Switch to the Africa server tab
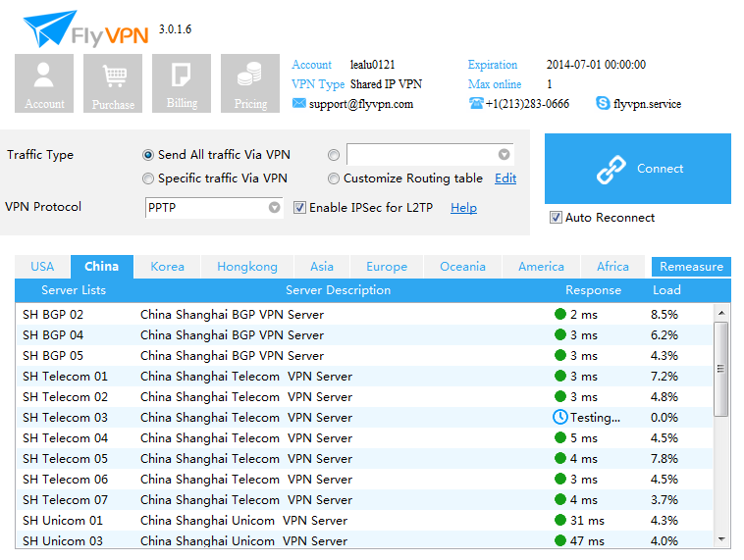Screen dimensions: 744x560 click(612, 267)
